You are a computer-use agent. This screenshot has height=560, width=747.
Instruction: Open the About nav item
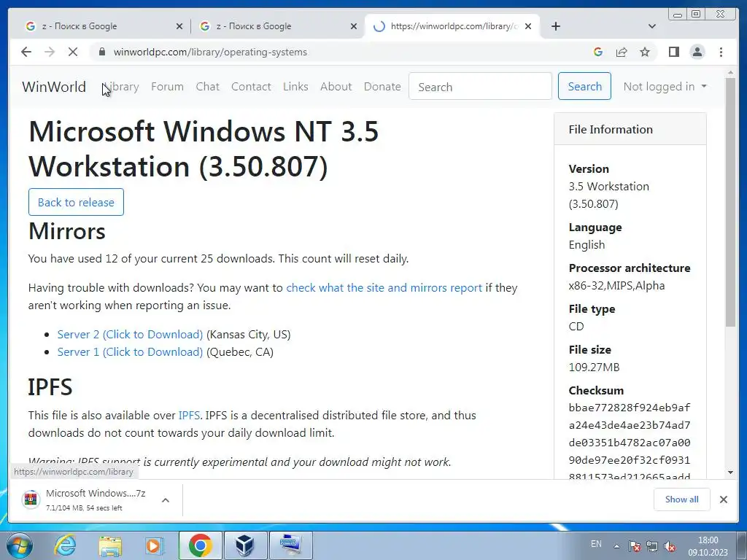pos(336,87)
